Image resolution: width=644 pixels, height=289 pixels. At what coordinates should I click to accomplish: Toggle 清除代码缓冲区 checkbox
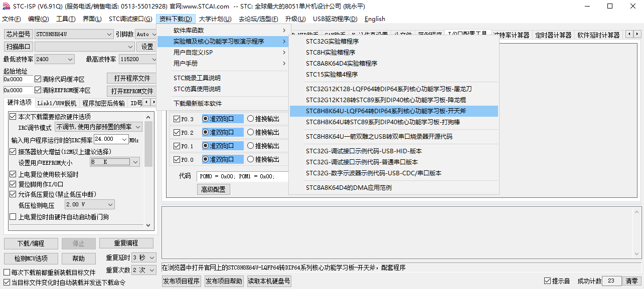pyautogui.click(x=38, y=79)
